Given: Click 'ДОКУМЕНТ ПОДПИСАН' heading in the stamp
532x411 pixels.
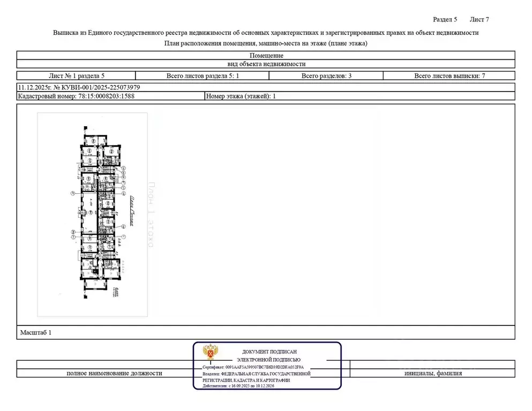Looking at the screenshot, I should [x=269, y=352].
